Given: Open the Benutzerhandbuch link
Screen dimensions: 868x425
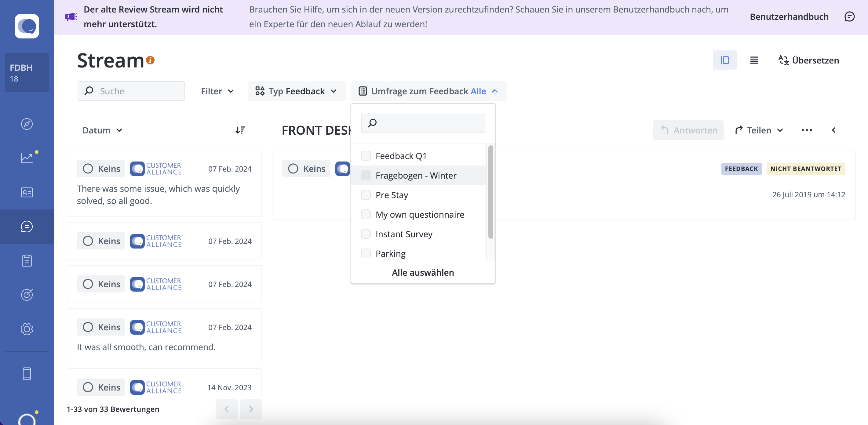Looking at the screenshot, I should pyautogui.click(x=789, y=17).
